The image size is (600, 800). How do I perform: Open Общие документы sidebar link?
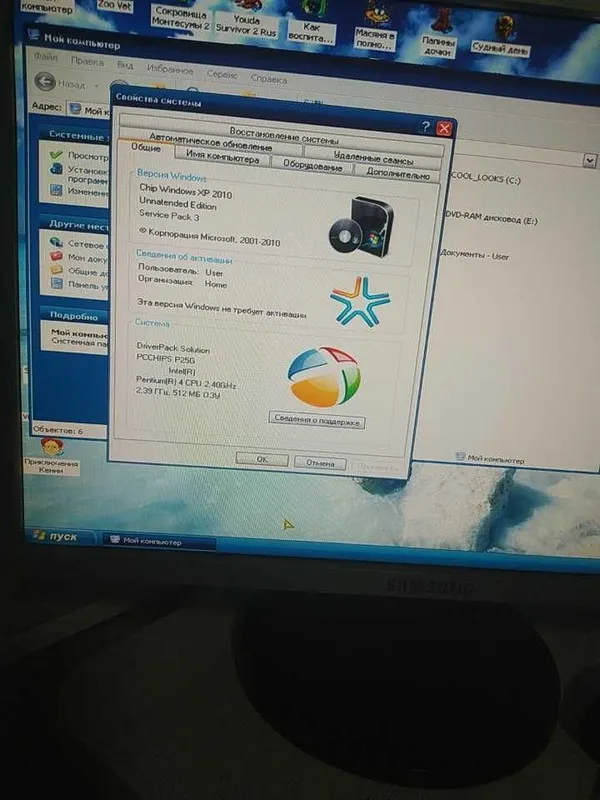(88, 272)
